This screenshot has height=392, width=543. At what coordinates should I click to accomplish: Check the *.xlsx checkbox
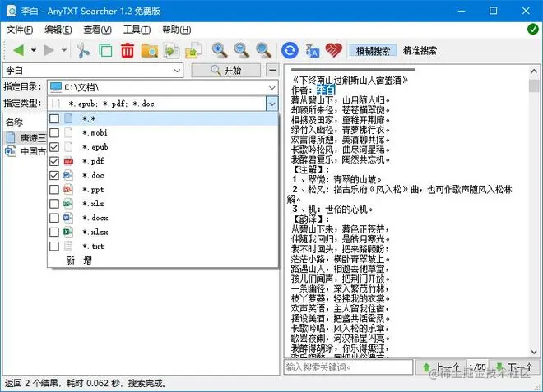pyautogui.click(x=54, y=232)
